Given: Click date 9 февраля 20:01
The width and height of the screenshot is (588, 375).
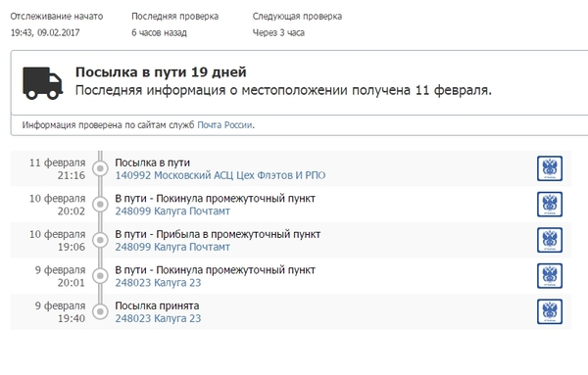Looking at the screenshot, I should point(60,276).
